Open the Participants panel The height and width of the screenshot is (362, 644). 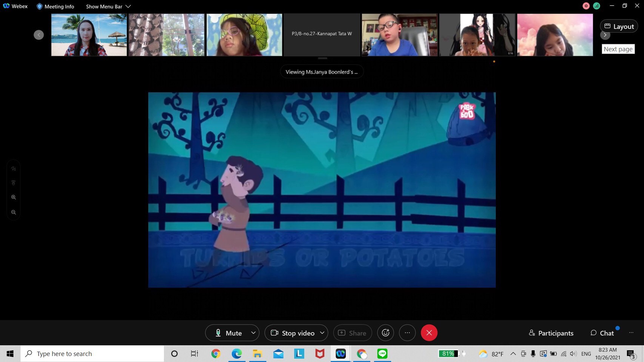tap(551, 333)
